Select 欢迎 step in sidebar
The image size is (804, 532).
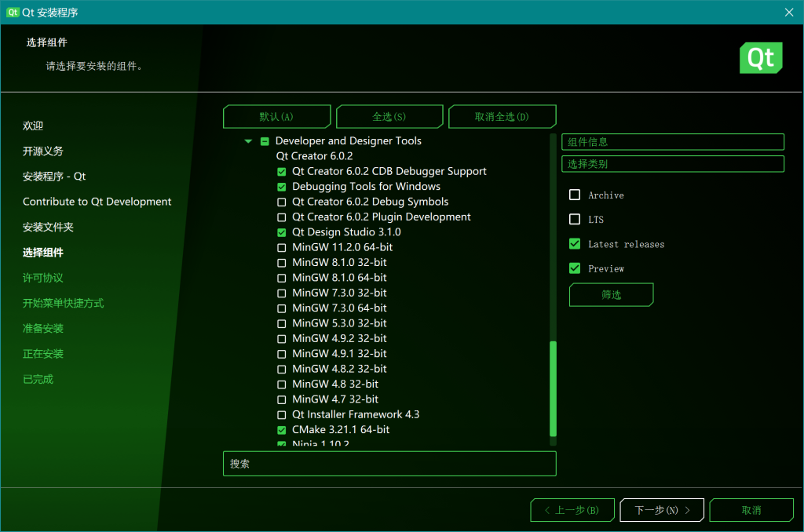(33, 126)
